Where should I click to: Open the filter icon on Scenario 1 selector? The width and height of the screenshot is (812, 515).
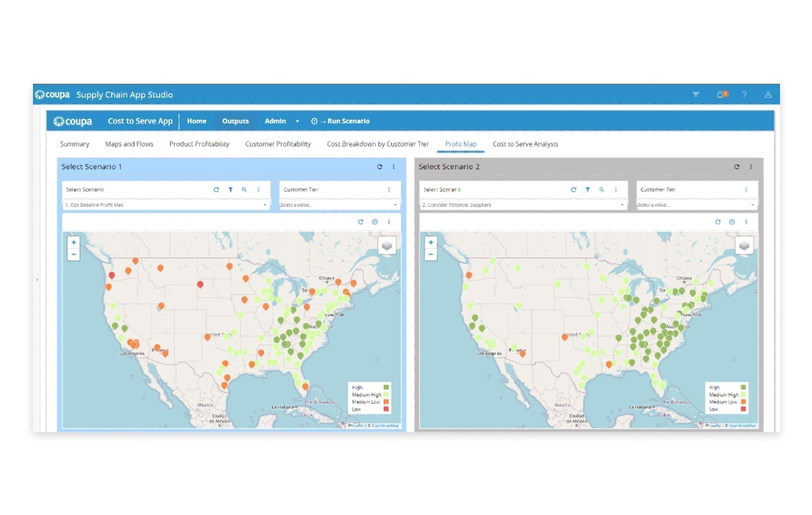(x=231, y=190)
